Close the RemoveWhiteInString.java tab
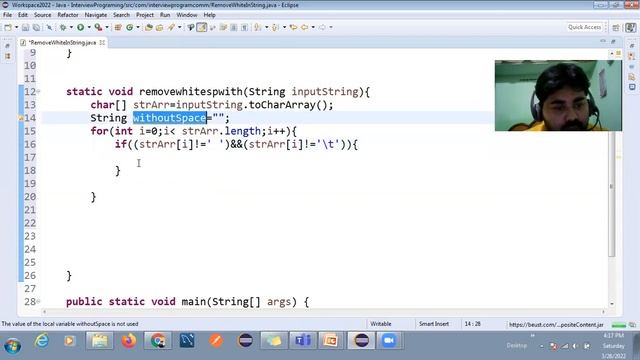The height and width of the screenshot is (360, 640). pos(102,42)
